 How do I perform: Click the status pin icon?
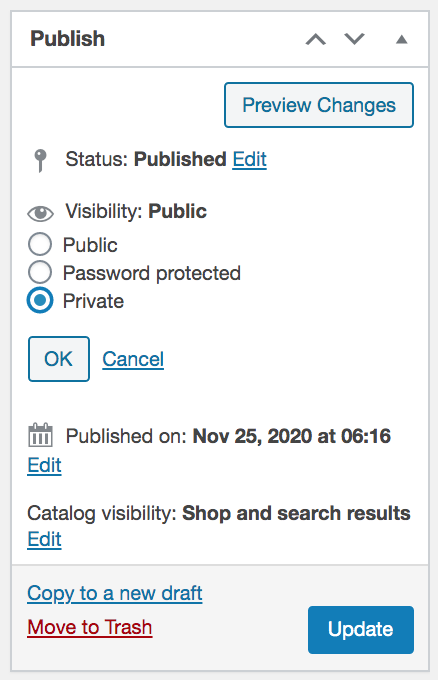[40, 160]
